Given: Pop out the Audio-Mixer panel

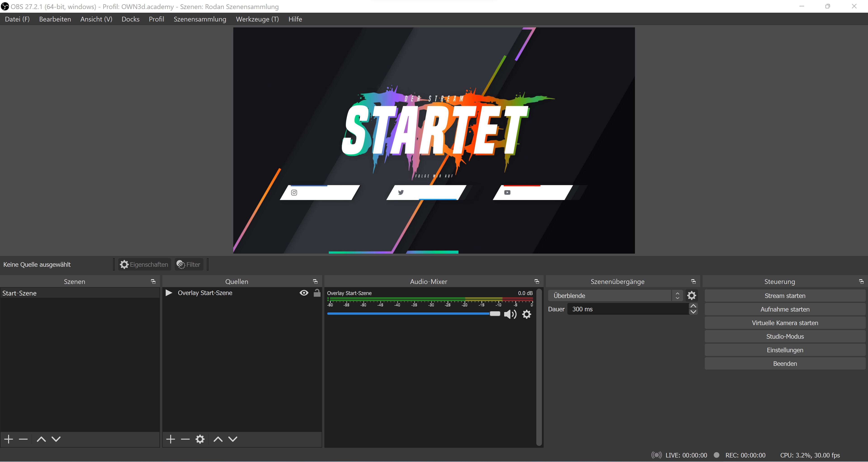Looking at the screenshot, I should (x=536, y=281).
